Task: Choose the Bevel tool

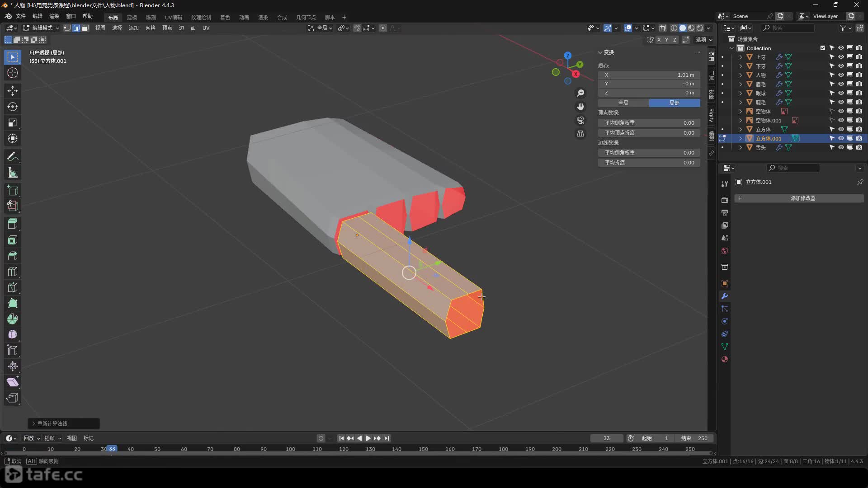Action: pos(13,256)
